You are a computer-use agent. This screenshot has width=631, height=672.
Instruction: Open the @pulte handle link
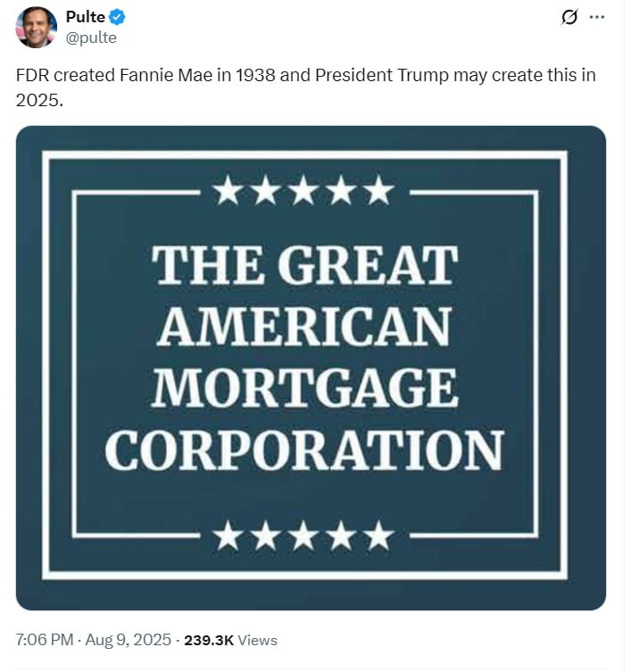(91, 37)
